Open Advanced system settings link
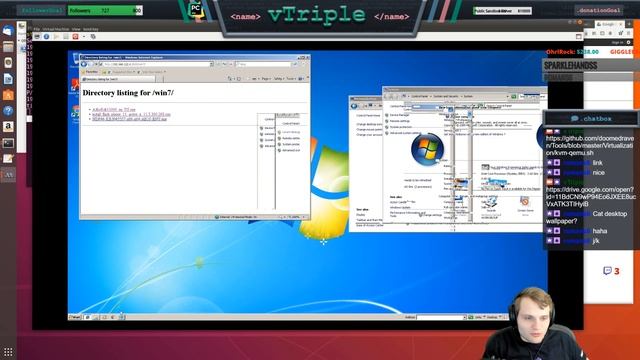The image size is (640, 360). click(x=404, y=133)
